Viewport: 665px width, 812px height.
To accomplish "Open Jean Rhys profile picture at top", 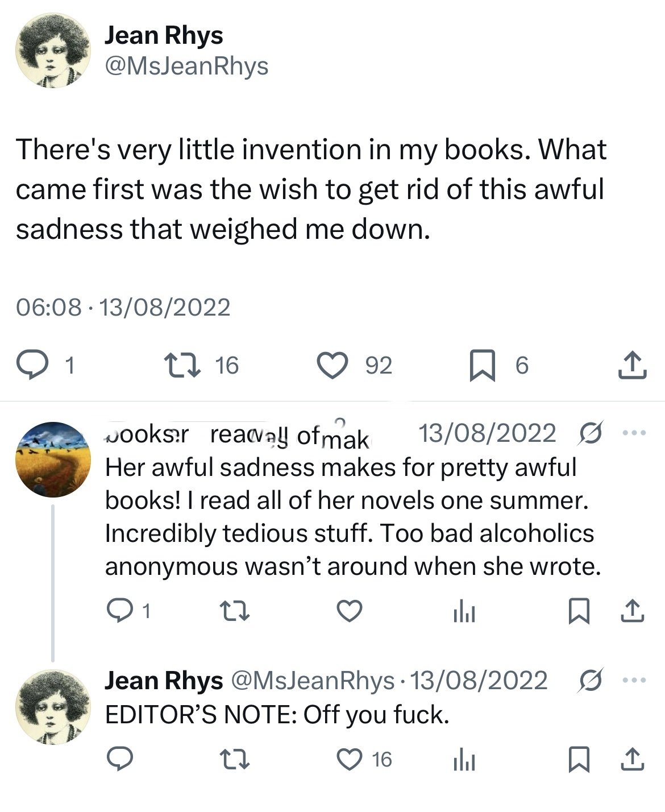I will [52, 50].
